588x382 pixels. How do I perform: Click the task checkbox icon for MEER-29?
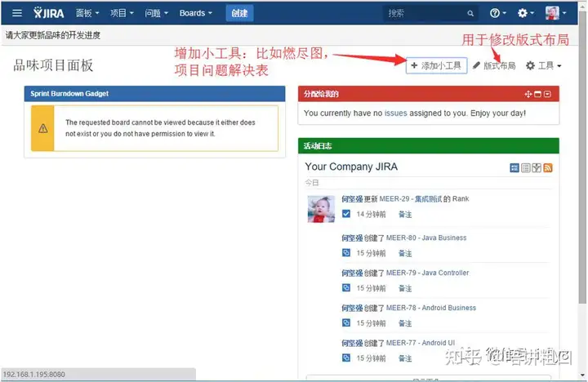click(346, 214)
